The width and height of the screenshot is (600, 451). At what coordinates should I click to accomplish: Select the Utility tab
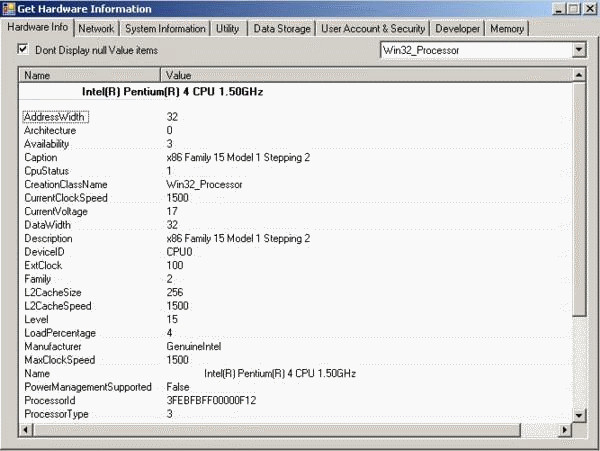click(227, 29)
